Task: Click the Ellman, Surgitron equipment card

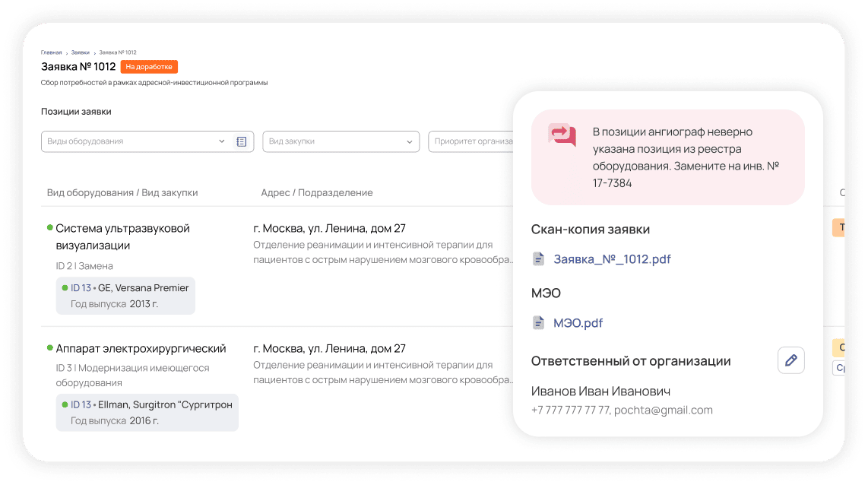Action: [147, 413]
